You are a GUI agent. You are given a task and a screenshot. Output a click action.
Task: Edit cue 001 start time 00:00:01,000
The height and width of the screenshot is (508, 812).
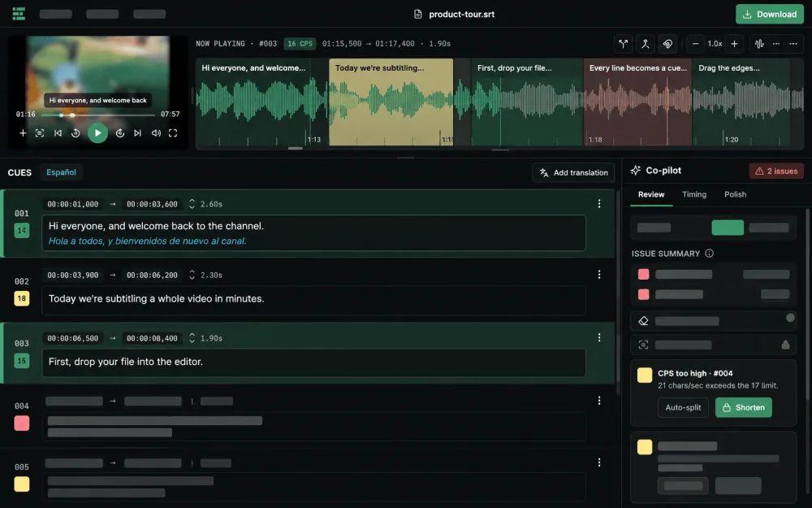point(72,204)
